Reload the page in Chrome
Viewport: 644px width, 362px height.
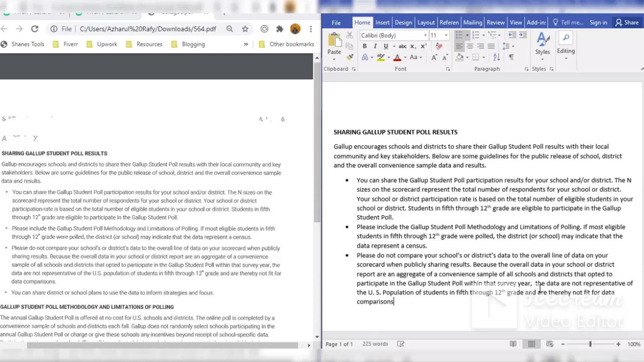click(x=35, y=29)
